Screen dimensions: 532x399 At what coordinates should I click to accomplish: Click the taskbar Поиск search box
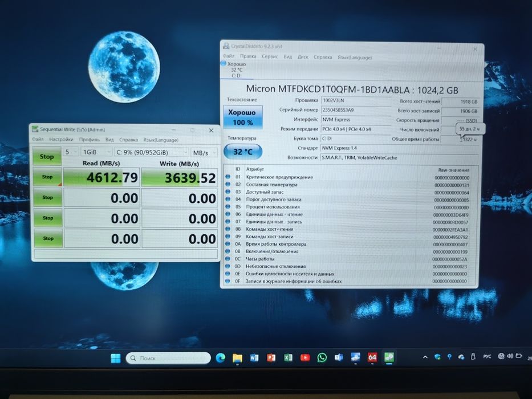tap(168, 358)
